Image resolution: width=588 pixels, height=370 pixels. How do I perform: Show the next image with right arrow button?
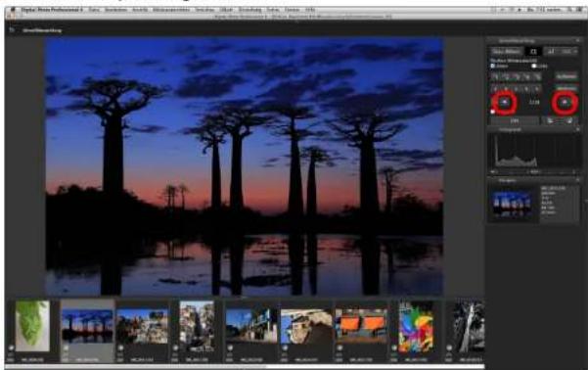[565, 102]
